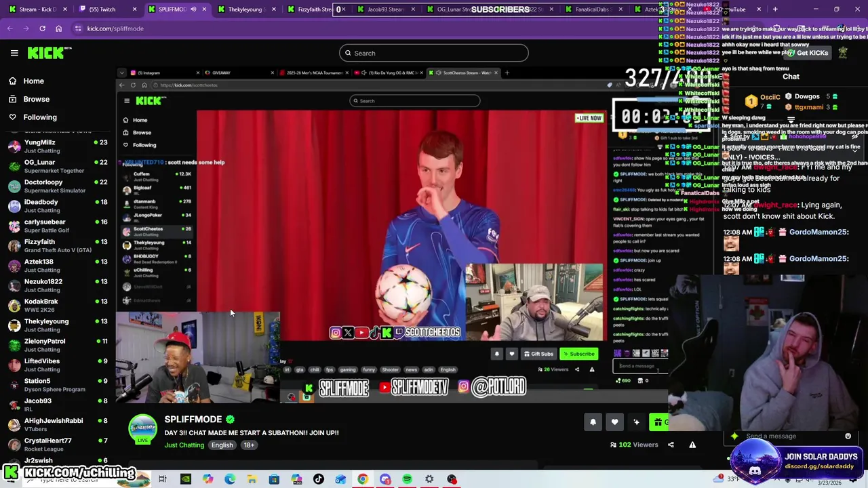
Task: Open Fizzyfaith channel in the sidebar
Action: coord(57,245)
